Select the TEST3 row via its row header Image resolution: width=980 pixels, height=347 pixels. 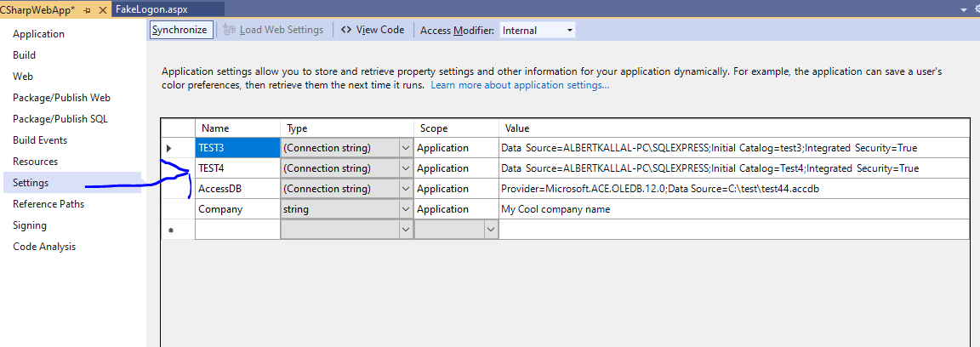click(178, 148)
